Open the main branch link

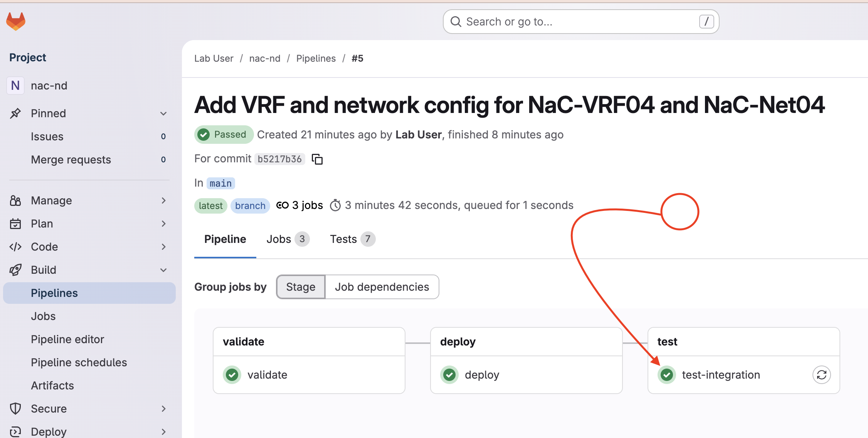pyautogui.click(x=221, y=183)
